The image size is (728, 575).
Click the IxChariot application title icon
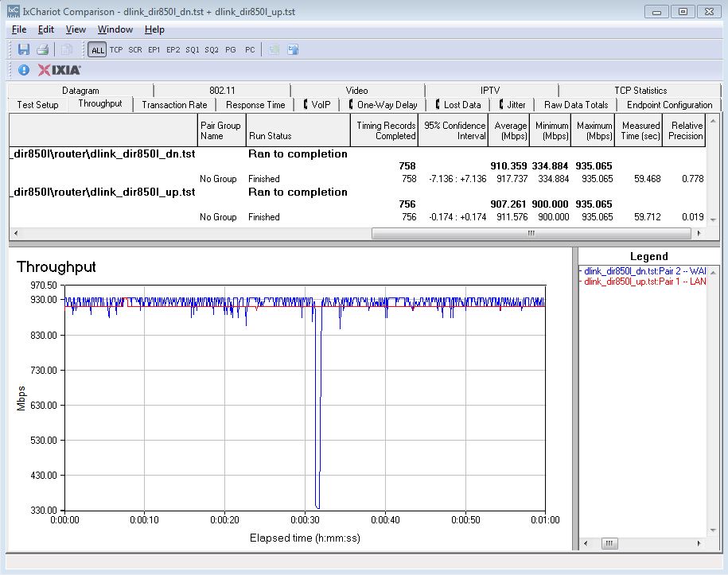[14, 11]
